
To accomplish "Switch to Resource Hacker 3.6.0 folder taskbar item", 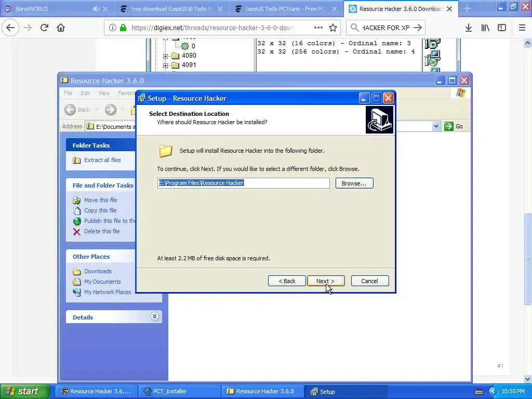I will click(x=262, y=391).
